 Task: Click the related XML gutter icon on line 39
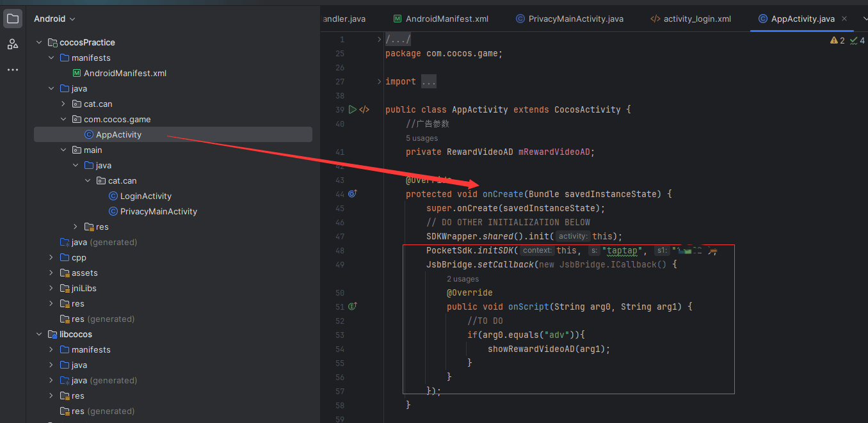pos(364,109)
